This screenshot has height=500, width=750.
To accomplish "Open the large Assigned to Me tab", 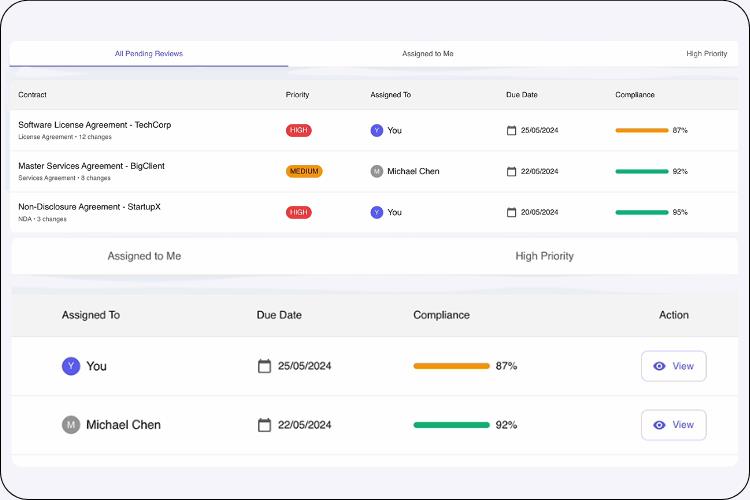I will [144, 256].
